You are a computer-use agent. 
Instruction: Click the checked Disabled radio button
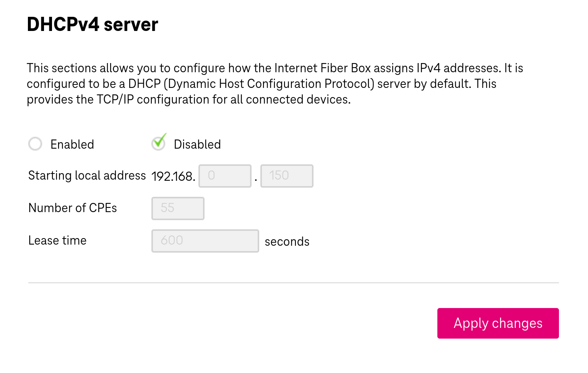point(158,144)
